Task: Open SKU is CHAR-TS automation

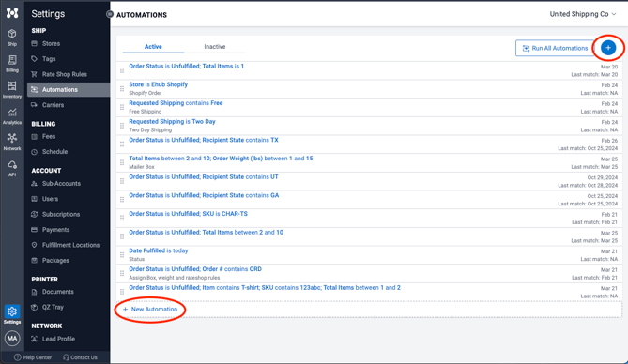Action: [x=189, y=214]
